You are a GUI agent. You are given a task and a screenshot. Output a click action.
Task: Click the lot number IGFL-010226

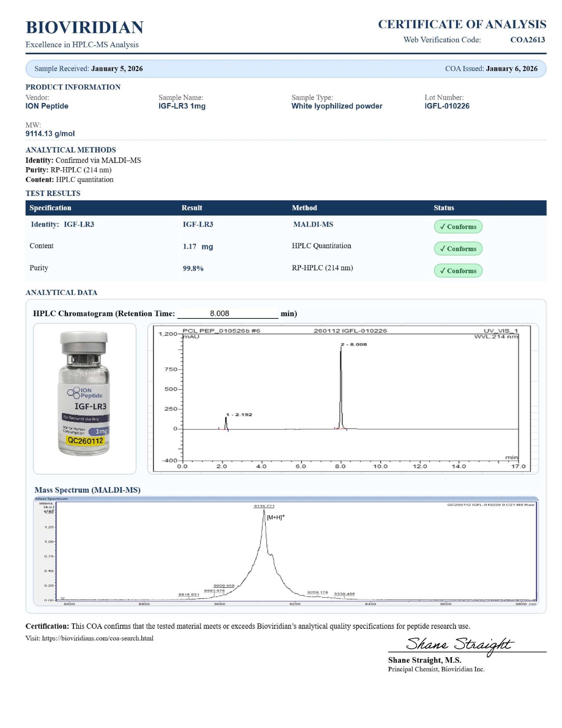click(447, 106)
